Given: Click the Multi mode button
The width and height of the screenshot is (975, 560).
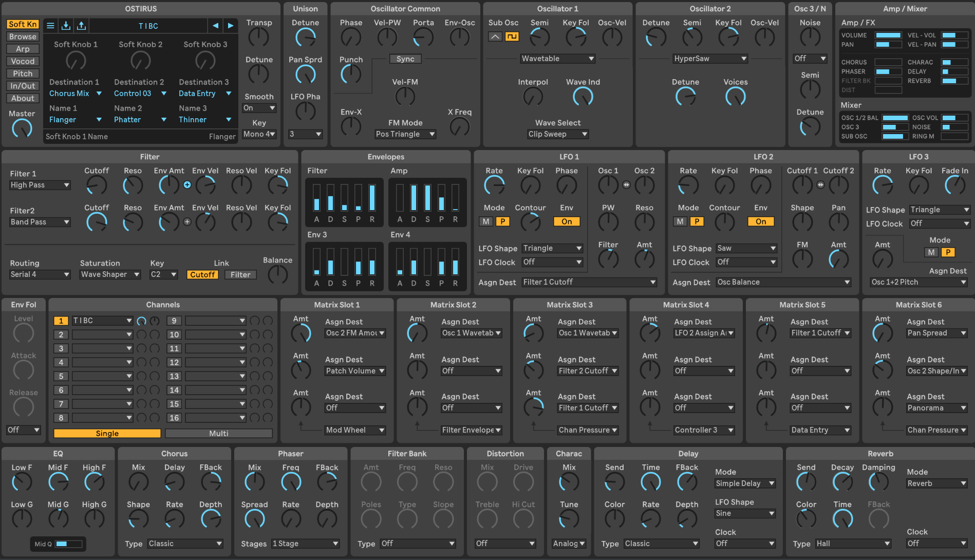Looking at the screenshot, I should [x=219, y=434].
